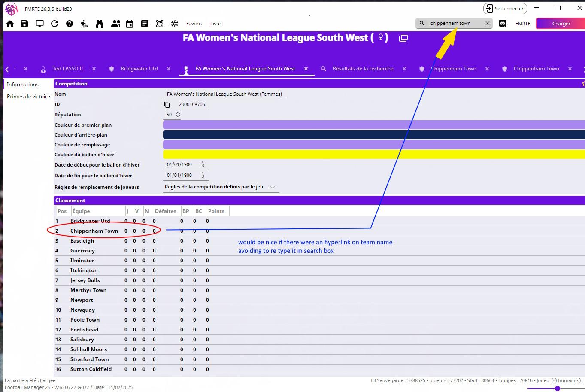This screenshot has height=392, width=585.
Task: Switch to the Bridgwater Utd tab
Action: click(x=139, y=69)
